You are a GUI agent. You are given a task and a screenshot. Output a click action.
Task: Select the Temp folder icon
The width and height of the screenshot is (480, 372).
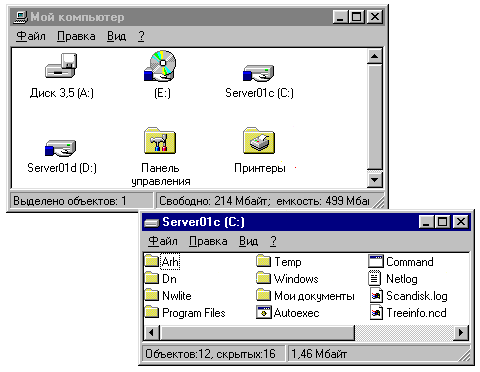pyautogui.click(x=263, y=261)
